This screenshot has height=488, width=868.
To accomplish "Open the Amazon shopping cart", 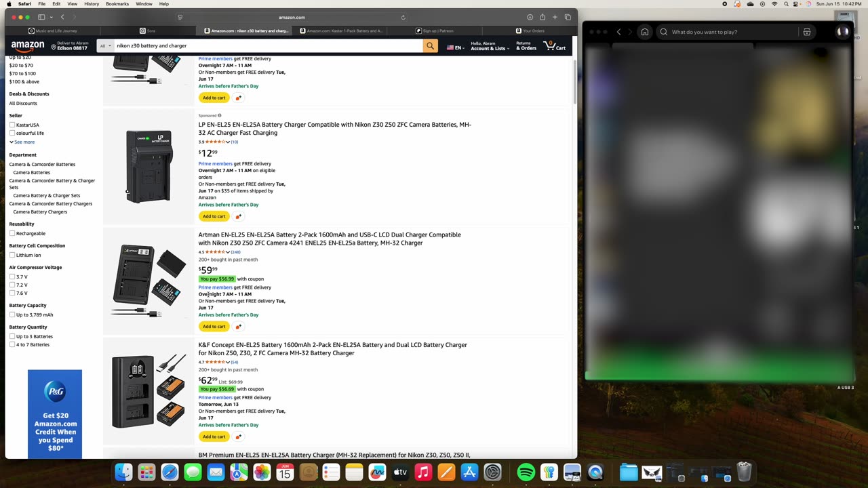I will (x=555, y=45).
